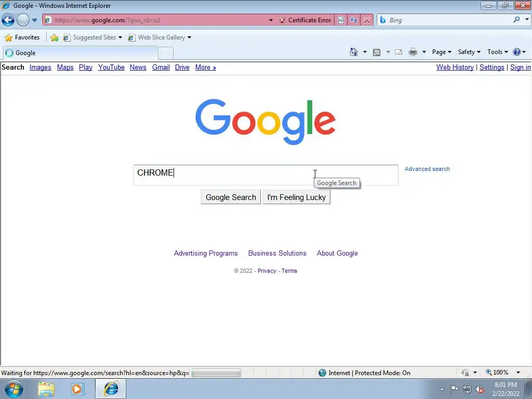
Task: Open Google Images link
Action: pos(41,67)
